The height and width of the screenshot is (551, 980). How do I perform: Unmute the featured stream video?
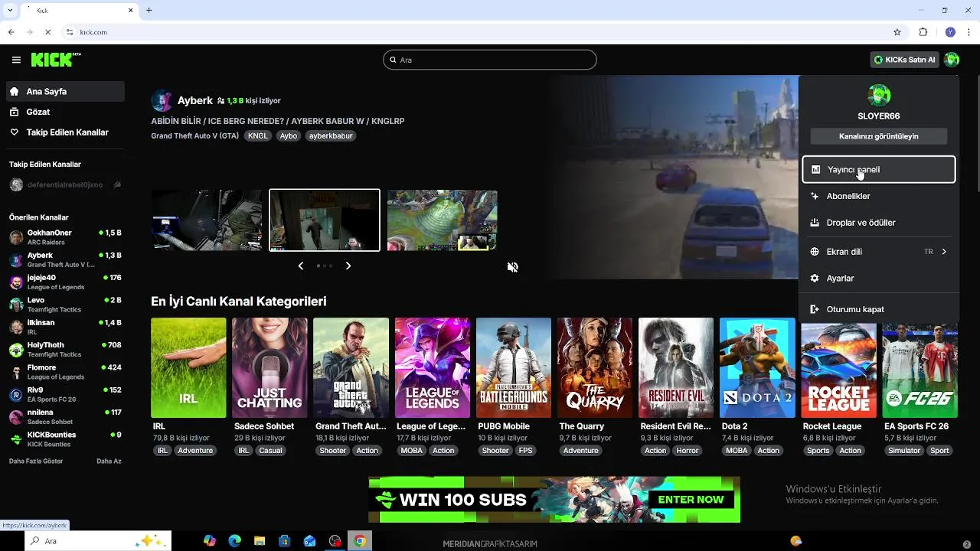pos(513,267)
